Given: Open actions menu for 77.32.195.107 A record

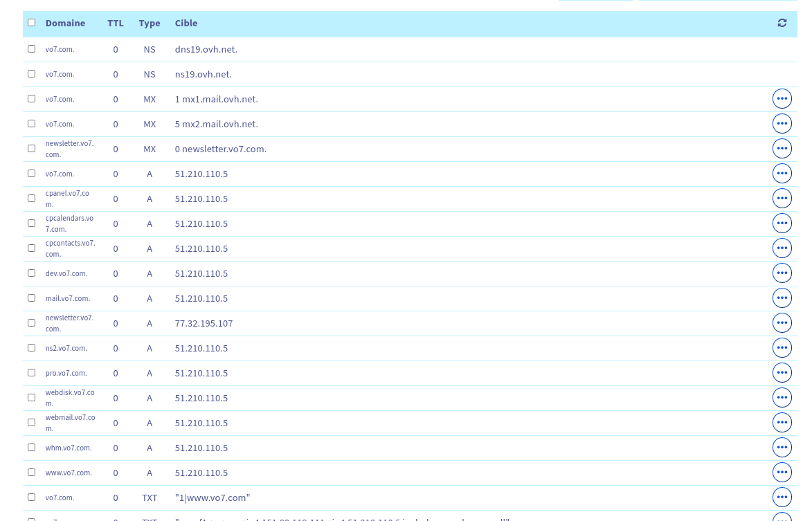Looking at the screenshot, I should click(x=782, y=323).
